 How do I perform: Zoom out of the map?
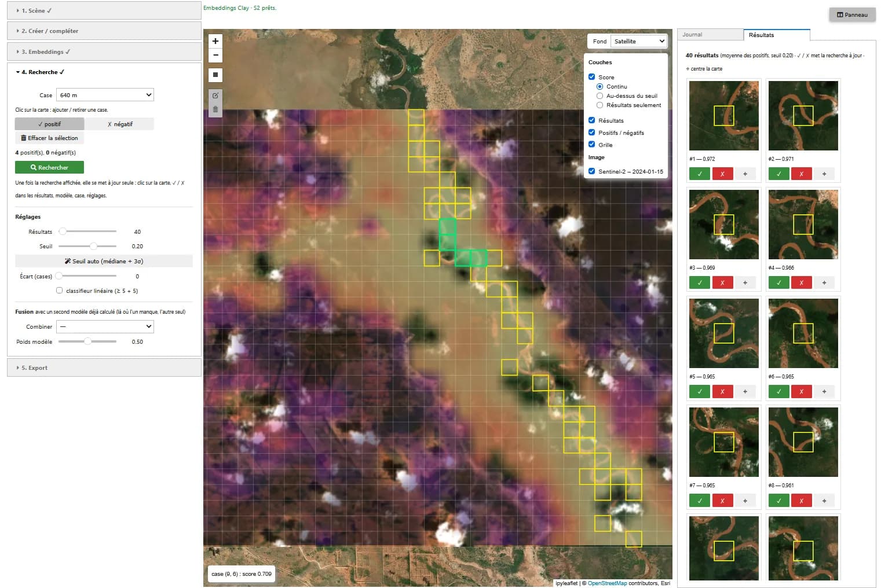coord(215,56)
